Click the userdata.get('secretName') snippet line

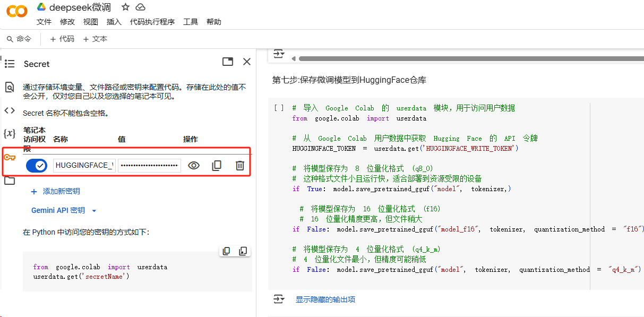pyautogui.click(x=81, y=277)
